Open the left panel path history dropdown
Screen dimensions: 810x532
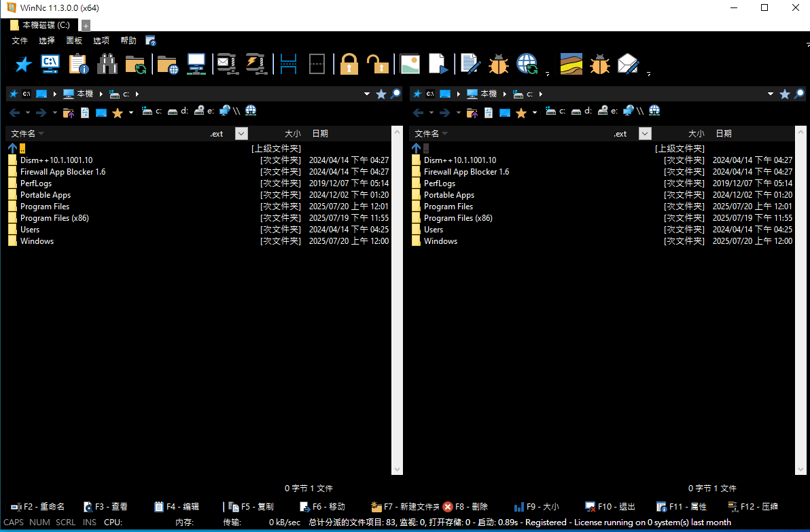(367, 94)
